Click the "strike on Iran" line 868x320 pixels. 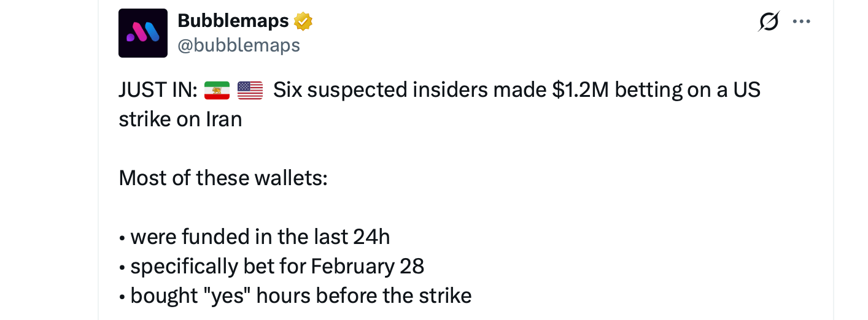point(180,119)
